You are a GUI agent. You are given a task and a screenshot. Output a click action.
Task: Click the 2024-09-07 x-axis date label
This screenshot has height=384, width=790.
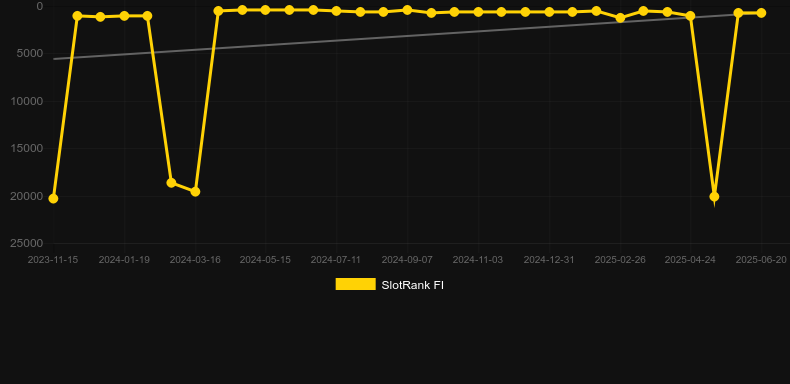pyautogui.click(x=407, y=260)
